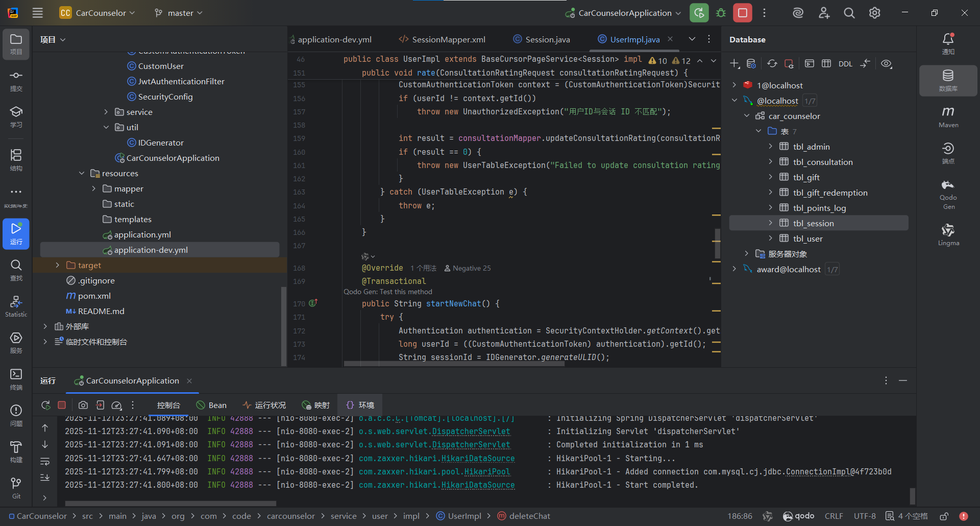Stop the running CarCounselorApplication
The width and height of the screenshot is (980, 526).
click(x=743, y=13)
